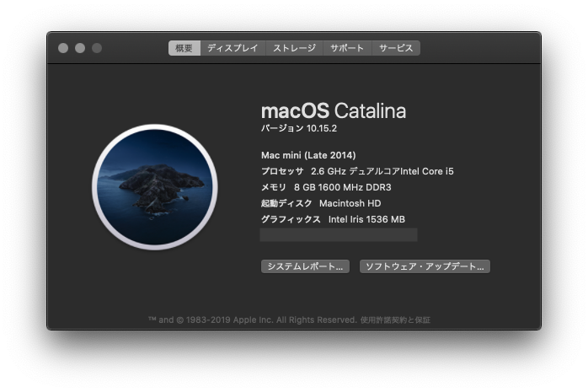The height and width of the screenshot is (392, 588).
Task: Open システムレポート... button
Action: click(305, 266)
